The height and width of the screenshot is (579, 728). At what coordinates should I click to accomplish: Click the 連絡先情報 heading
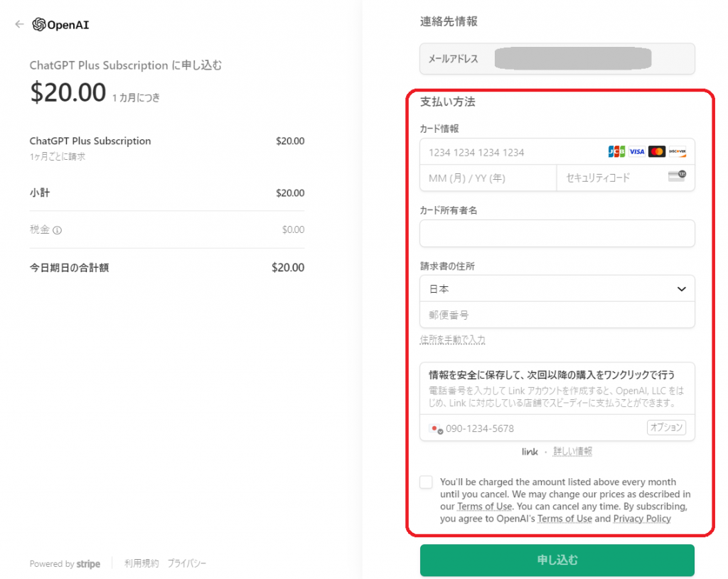449,22
